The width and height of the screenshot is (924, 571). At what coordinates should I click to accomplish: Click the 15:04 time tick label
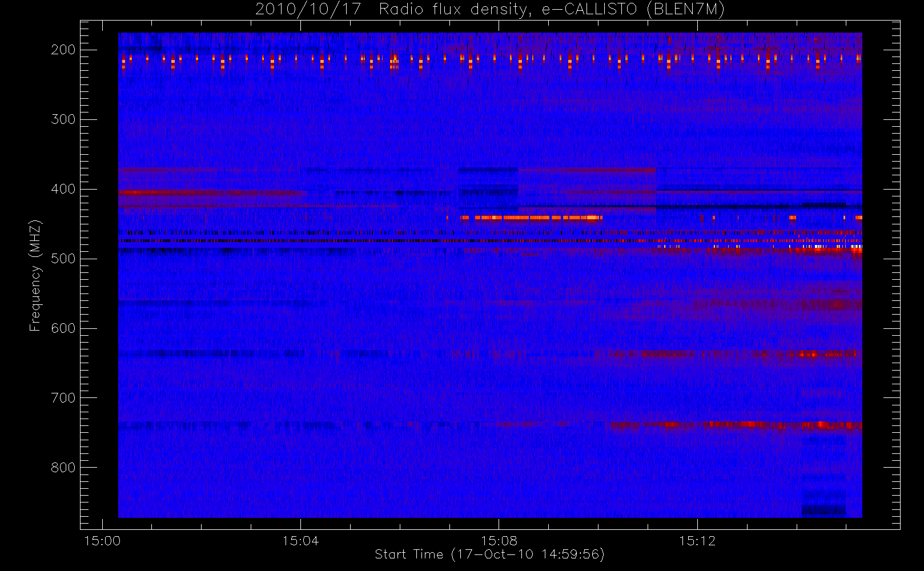pos(300,541)
